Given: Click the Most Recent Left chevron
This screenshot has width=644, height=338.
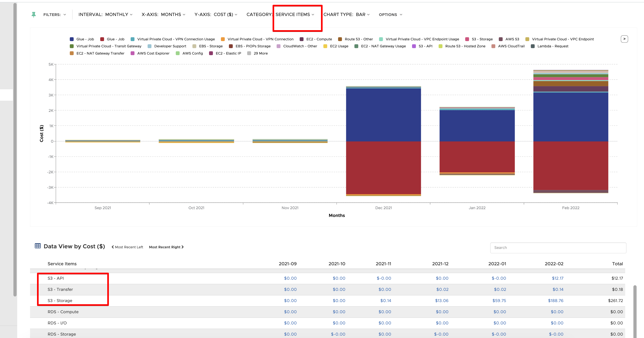Looking at the screenshot, I should point(113,247).
